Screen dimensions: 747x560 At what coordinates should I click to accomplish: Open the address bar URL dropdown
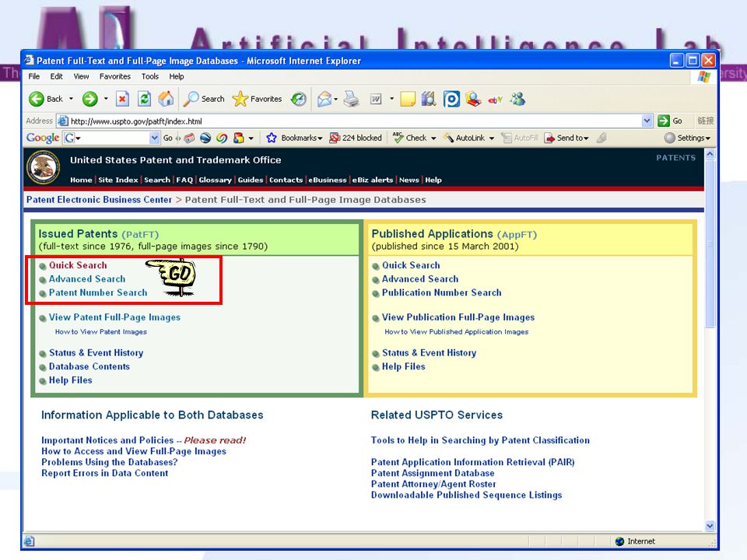(x=647, y=121)
